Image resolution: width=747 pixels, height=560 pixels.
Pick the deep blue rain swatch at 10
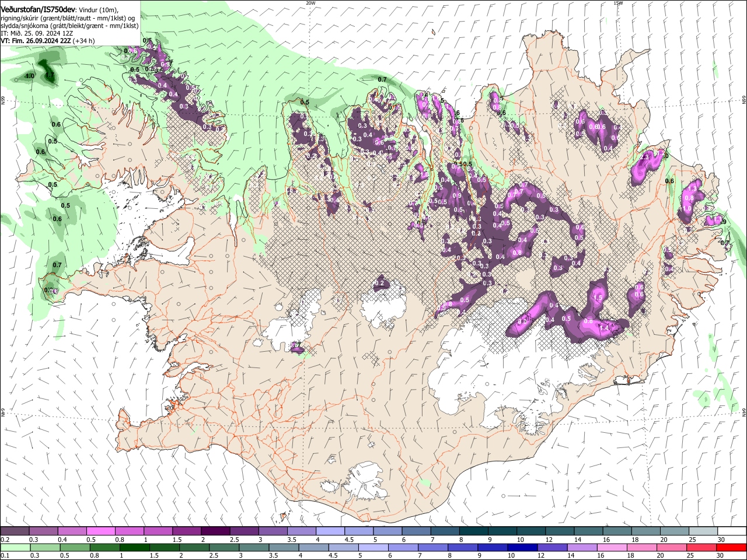(522, 548)
